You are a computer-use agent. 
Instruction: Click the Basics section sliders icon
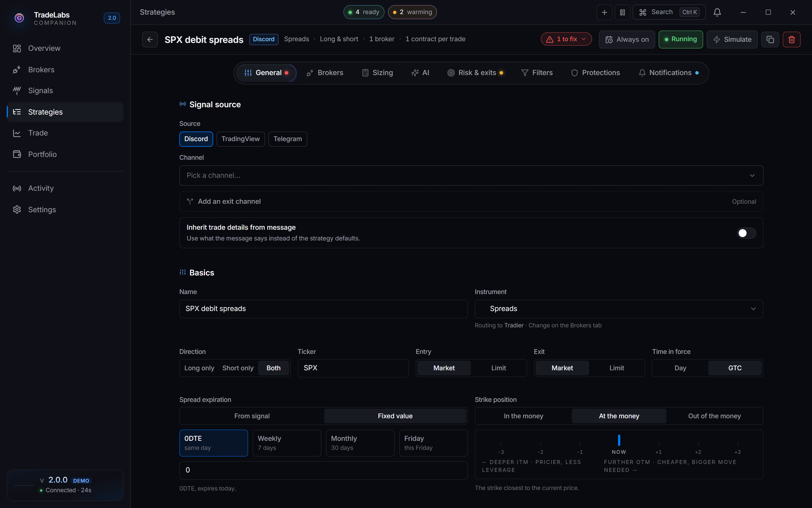pos(182,272)
